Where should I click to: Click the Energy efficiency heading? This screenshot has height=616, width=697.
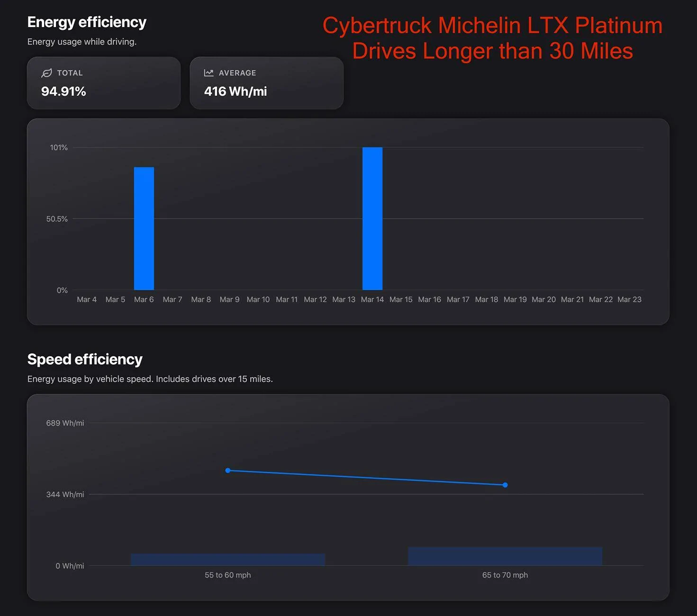[x=87, y=22]
